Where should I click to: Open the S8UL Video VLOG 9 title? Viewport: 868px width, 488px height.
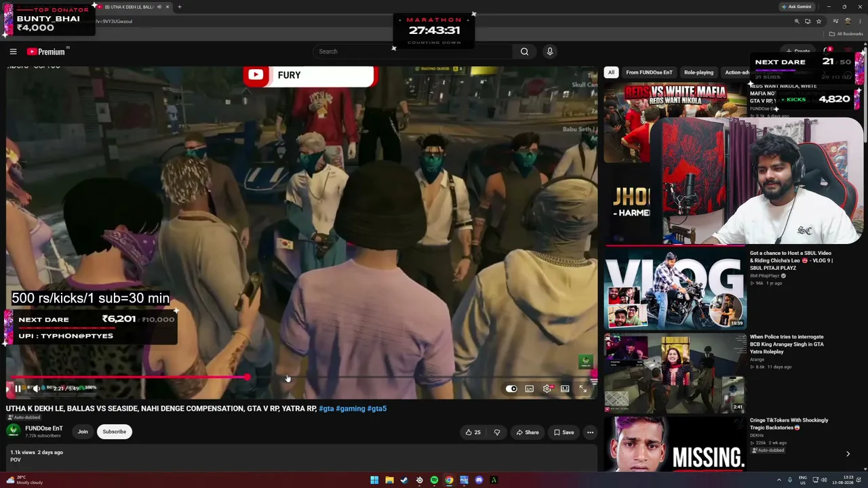(791, 260)
